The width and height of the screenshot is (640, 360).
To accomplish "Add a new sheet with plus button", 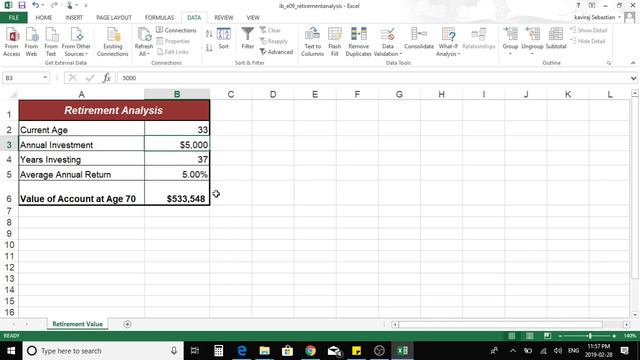I will click(x=127, y=324).
